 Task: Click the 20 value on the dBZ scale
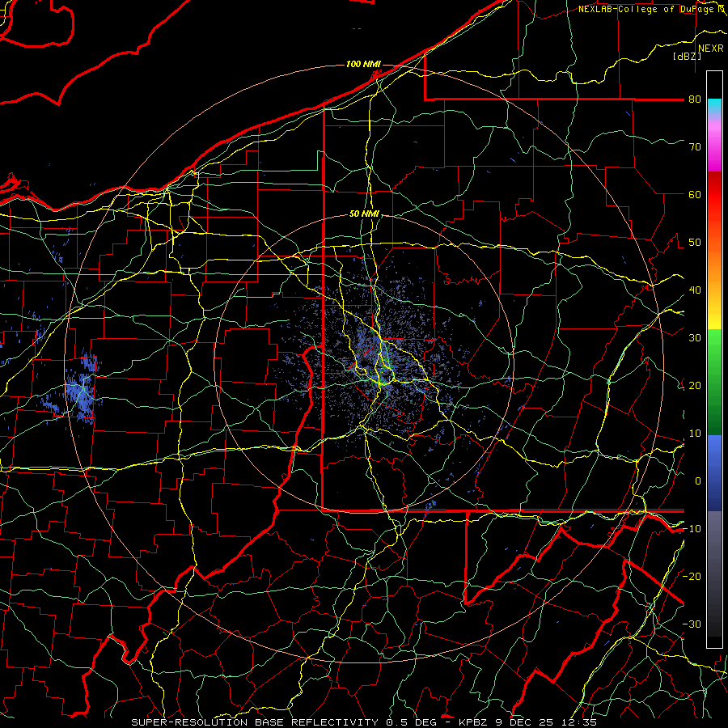coord(695,386)
